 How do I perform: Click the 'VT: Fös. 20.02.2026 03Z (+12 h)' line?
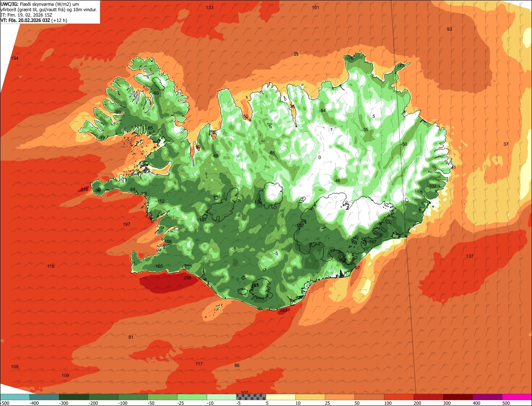[x=34, y=20]
